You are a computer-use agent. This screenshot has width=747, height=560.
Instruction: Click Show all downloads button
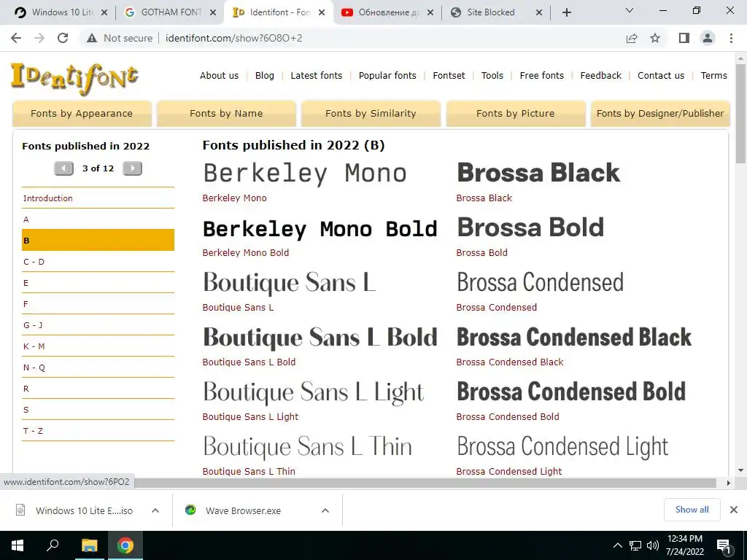coord(692,510)
